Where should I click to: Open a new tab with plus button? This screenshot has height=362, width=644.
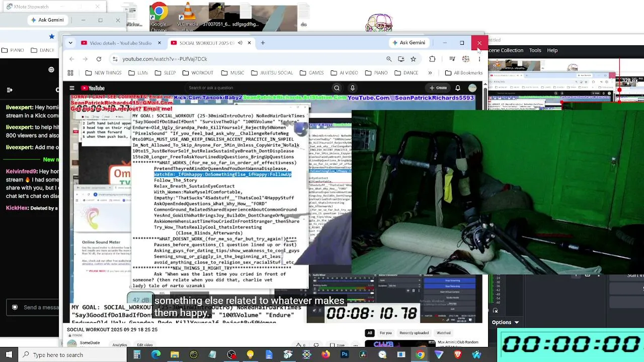click(263, 43)
